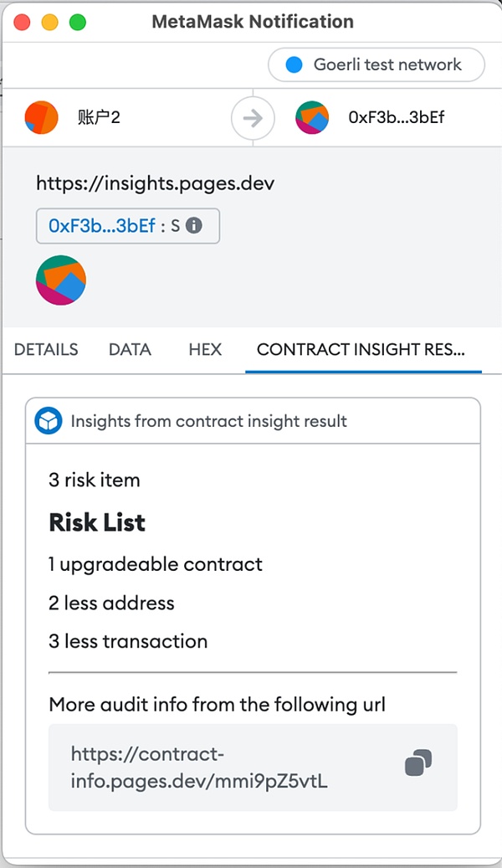The image size is (502, 868).
Task: Click the cube icon in insights header
Action: 49,422
